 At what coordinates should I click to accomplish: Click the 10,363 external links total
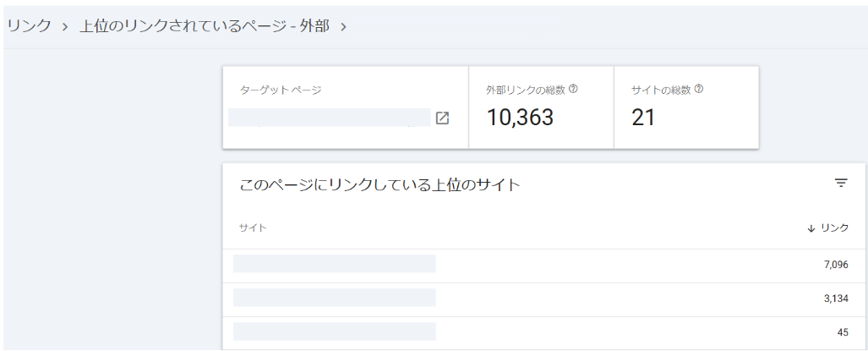pyautogui.click(x=520, y=118)
